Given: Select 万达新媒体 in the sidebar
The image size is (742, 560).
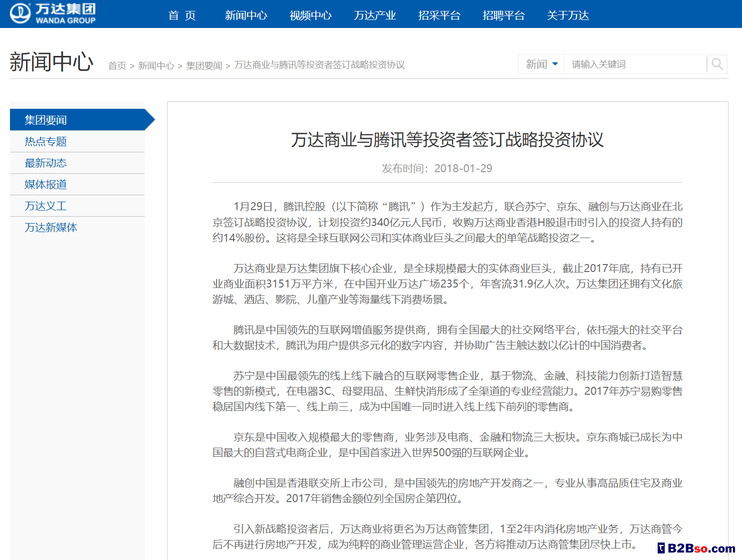Looking at the screenshot, I should click(x=77, y=228).
